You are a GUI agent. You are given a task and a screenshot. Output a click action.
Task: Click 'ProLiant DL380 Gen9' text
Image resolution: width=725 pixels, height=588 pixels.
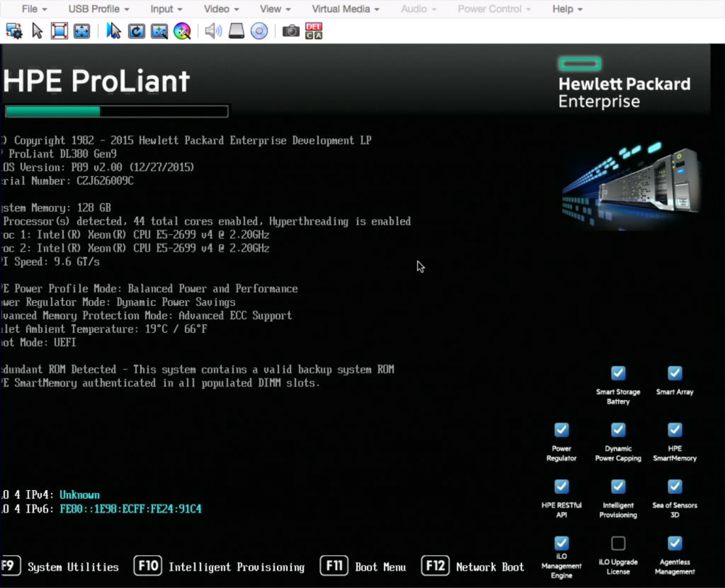point(62,154)
